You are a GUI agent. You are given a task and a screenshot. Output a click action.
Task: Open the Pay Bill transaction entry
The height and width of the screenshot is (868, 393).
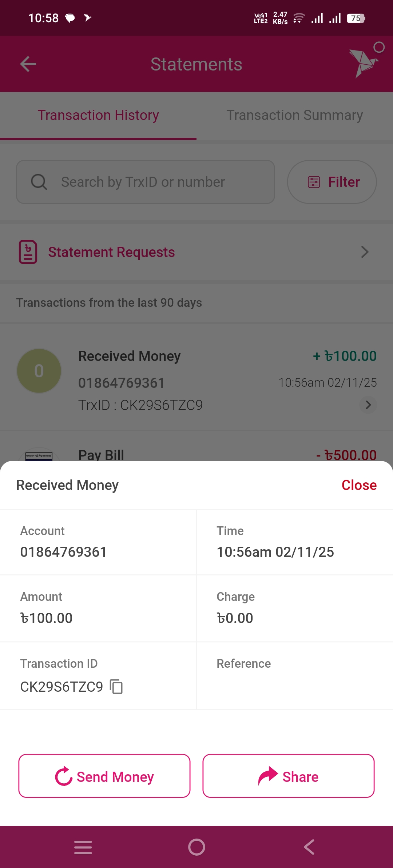pos(196,454)
